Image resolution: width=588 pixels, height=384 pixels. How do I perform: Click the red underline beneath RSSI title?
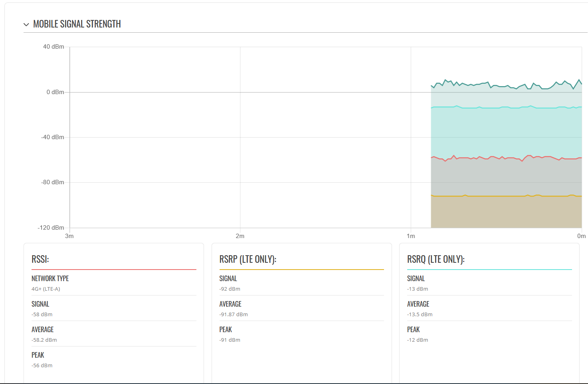(x=114, y=270)
